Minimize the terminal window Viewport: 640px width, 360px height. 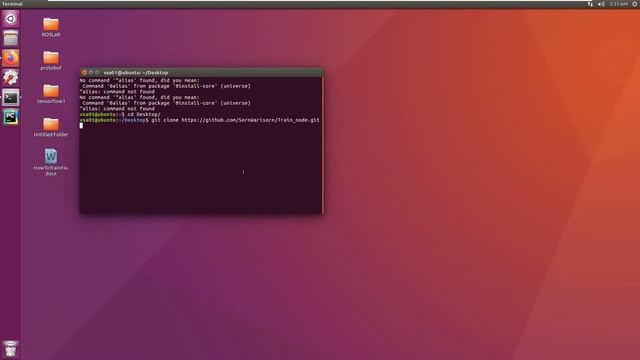pyautogui.click(x=91, y=72)
